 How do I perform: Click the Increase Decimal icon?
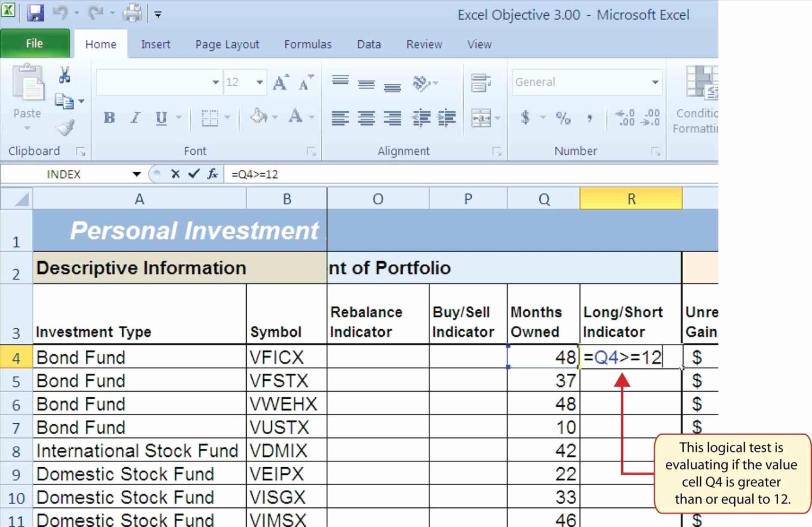pos(625,116)
